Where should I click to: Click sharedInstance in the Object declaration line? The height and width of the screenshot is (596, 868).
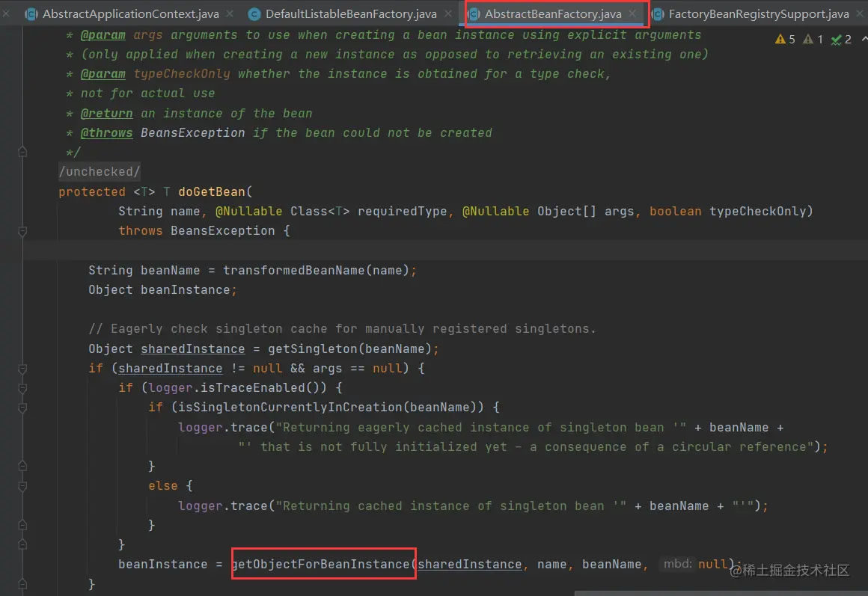pyautogui.click(x=192, y=348)
